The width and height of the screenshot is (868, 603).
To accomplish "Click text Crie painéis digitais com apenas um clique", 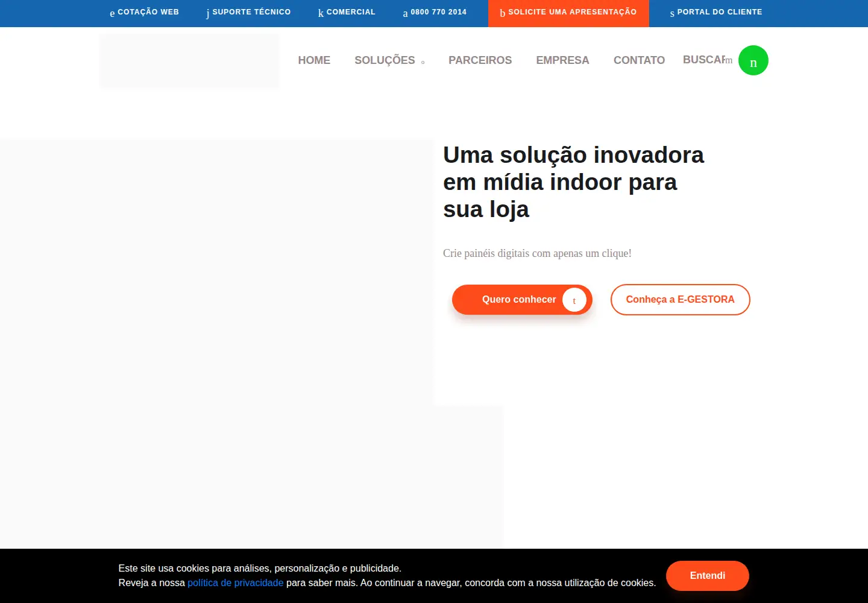I will 537,253.
